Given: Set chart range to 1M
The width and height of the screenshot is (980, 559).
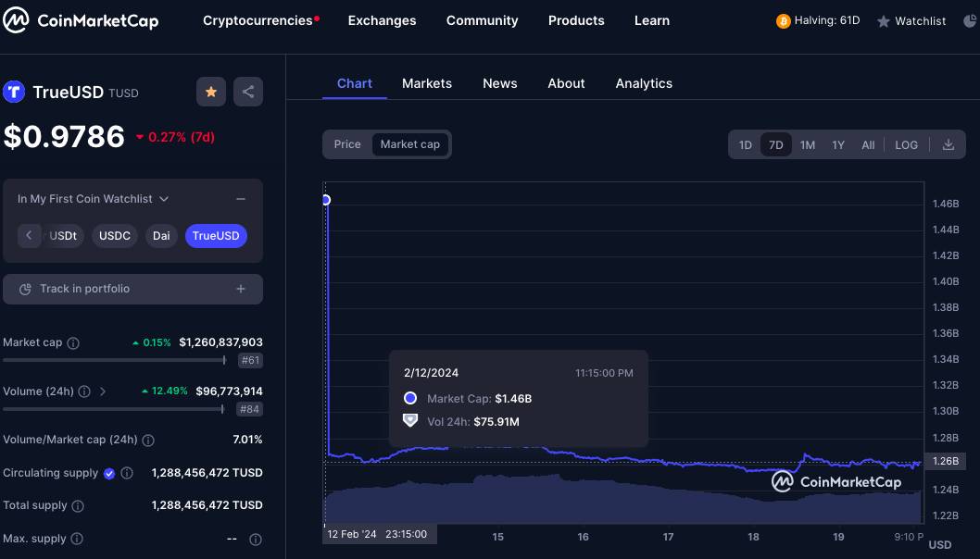Looking at the screenshot, I should (808, 145).
